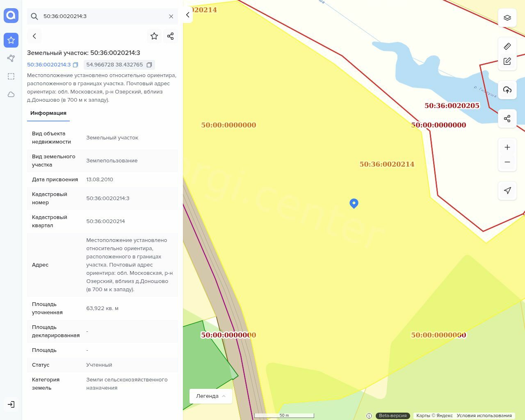Copy cadastral number 50:36:0020214:3
Screen dimensions: 525x420
pos(75,65)
